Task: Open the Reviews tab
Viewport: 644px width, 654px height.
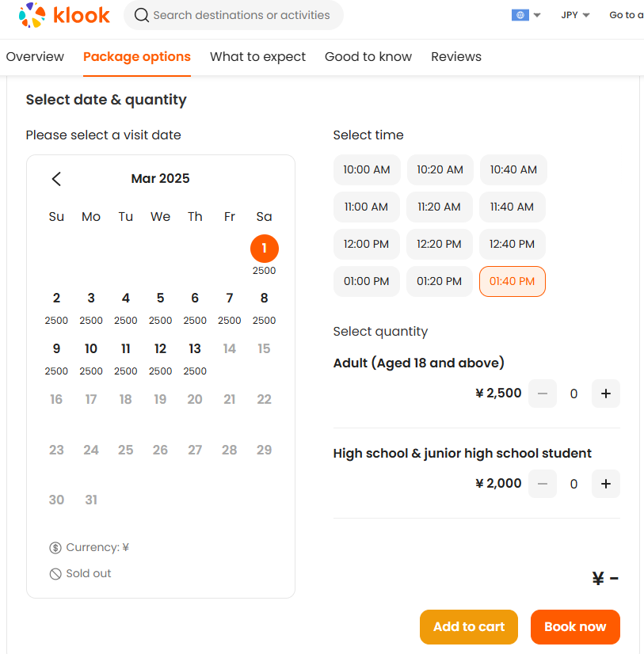Action: click(456, 57)
